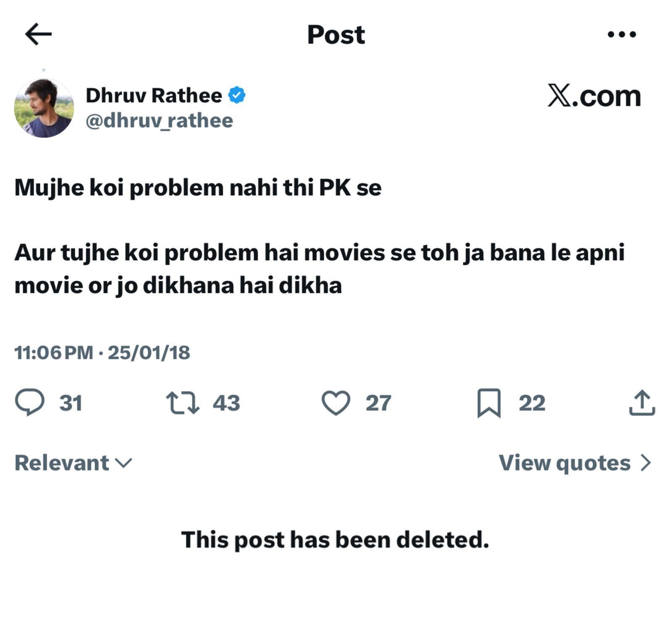
Task: Click the X.com logo text
Action: (594, 96)
